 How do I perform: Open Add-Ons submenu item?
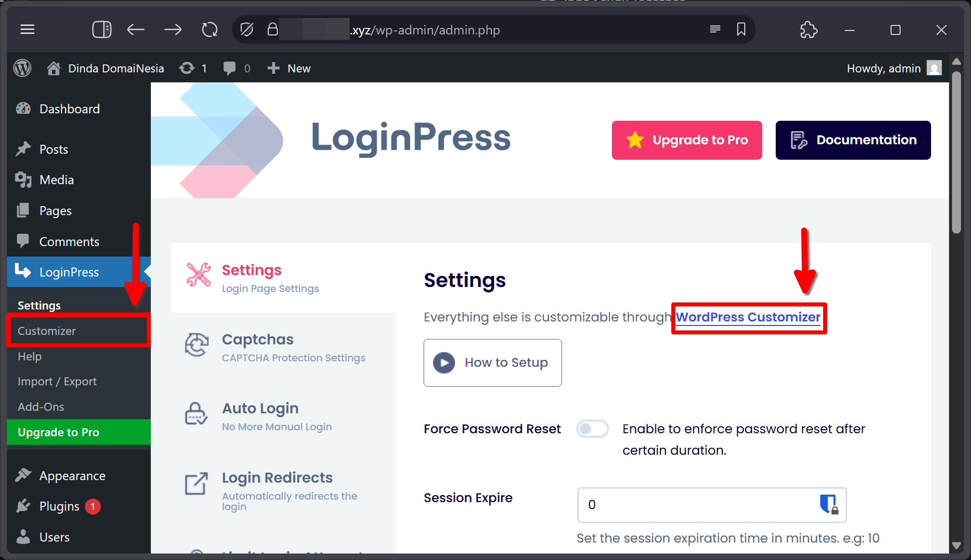(x=40, y=407)
